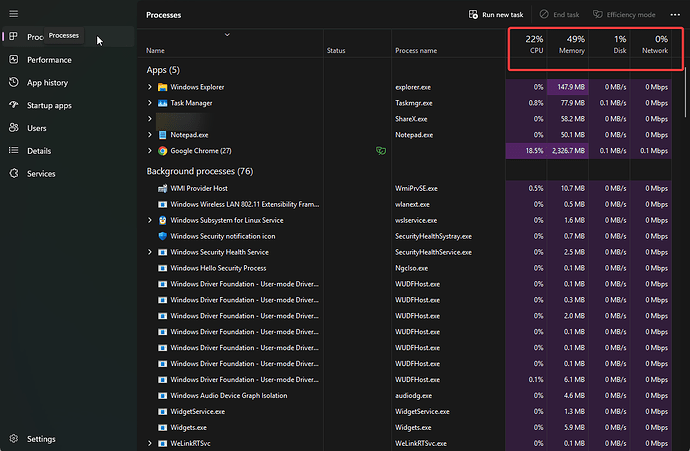Select the audiodg.exe process name
This screenshot has height=451, width=690.
(x=413, y=396)
